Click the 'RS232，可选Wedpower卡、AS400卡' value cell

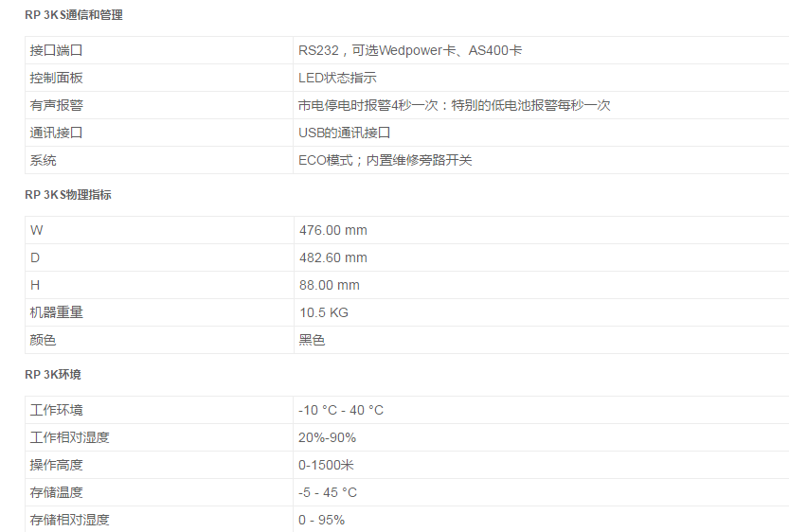coord(410,50)
